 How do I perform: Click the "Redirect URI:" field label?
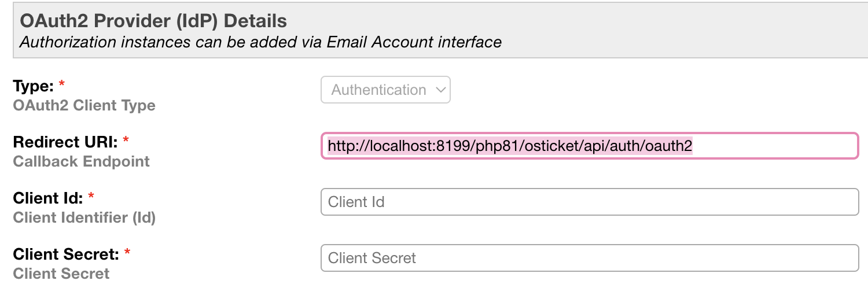click(66, 142)
